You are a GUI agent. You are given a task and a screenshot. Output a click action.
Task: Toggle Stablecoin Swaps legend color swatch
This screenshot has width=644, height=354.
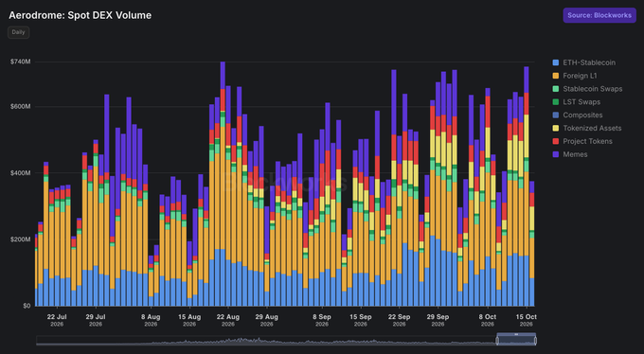pos(556,89)
